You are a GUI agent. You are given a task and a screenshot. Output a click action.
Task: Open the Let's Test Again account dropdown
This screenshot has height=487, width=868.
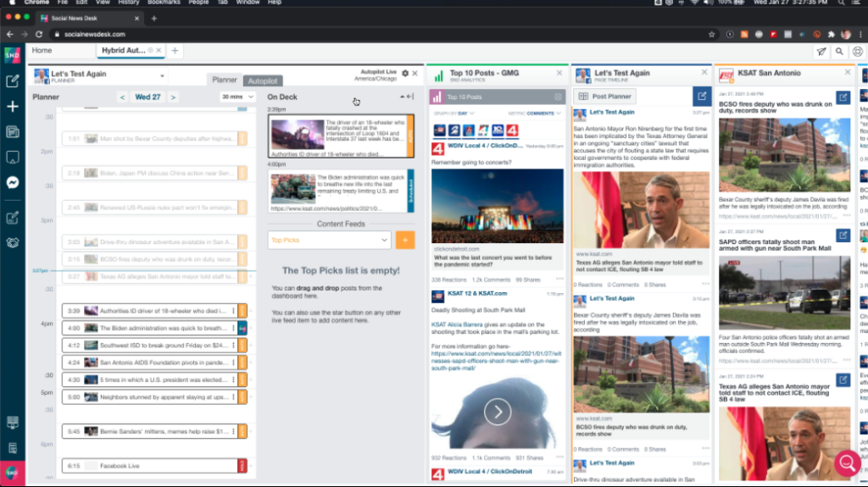tap(162, 76)
